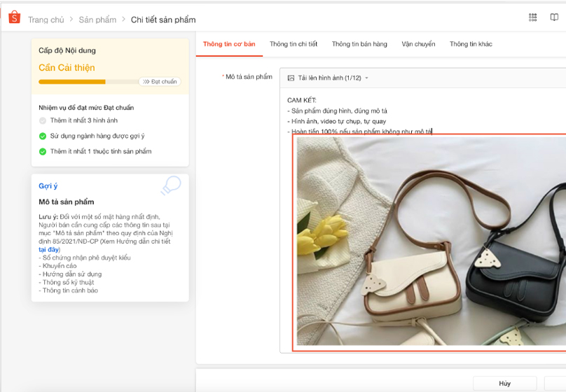Click the content level progress bar
Screen dimensions: 566x392
coord(88,82)
